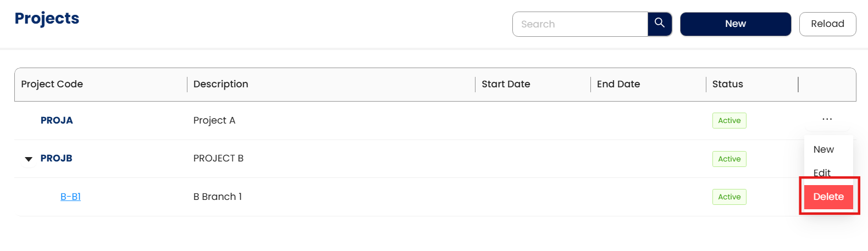Open the B-B1 project link
The width and height of the screenshot is (868, 251).
70,197
